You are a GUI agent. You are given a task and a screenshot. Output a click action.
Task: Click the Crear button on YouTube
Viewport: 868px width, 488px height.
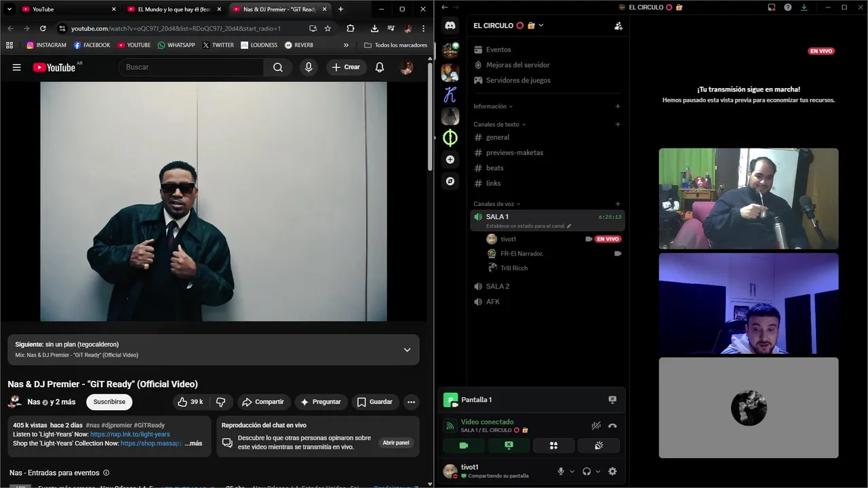pos(347,67)
